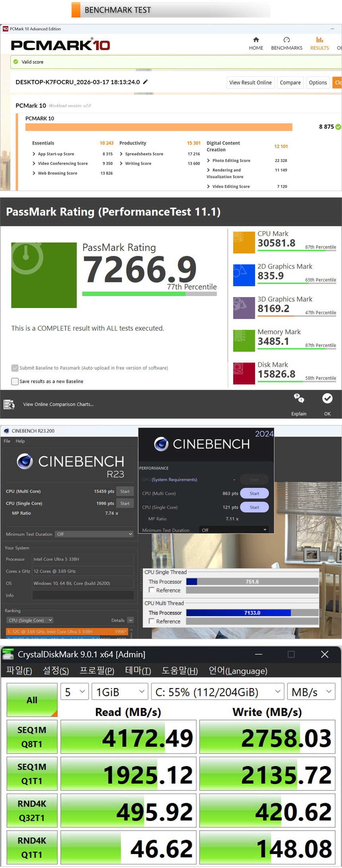Run all tests with the All button
342x868 pixels.
32,700
